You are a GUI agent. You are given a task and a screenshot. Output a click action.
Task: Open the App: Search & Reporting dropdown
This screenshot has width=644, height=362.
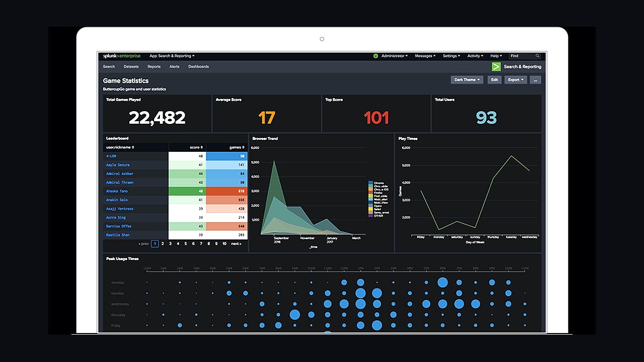pyautogui.click(x=172, y=56)
